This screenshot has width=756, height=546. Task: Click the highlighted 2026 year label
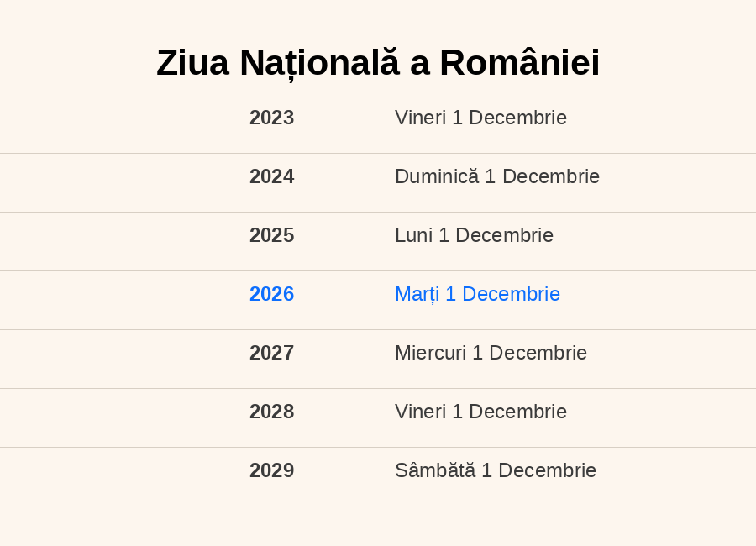coord(271,294)
